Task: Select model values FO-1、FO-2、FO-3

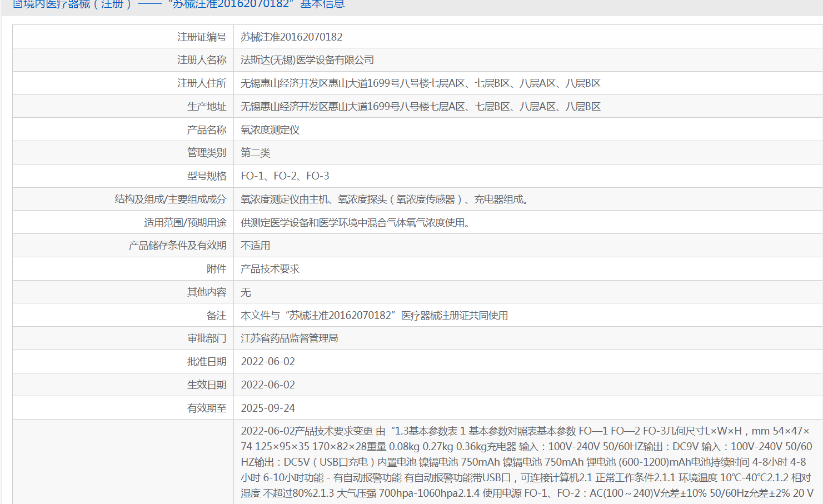Action: pos(285,176)
